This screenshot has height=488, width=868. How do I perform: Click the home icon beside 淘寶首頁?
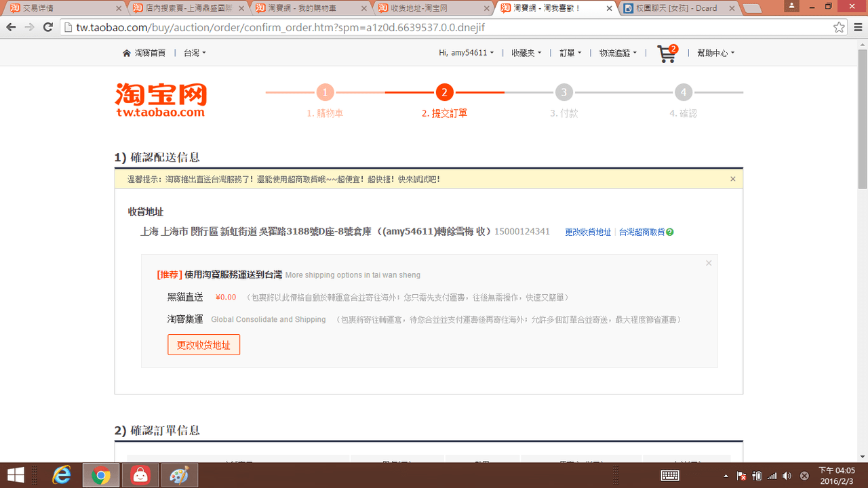click(x=127, y=53)
